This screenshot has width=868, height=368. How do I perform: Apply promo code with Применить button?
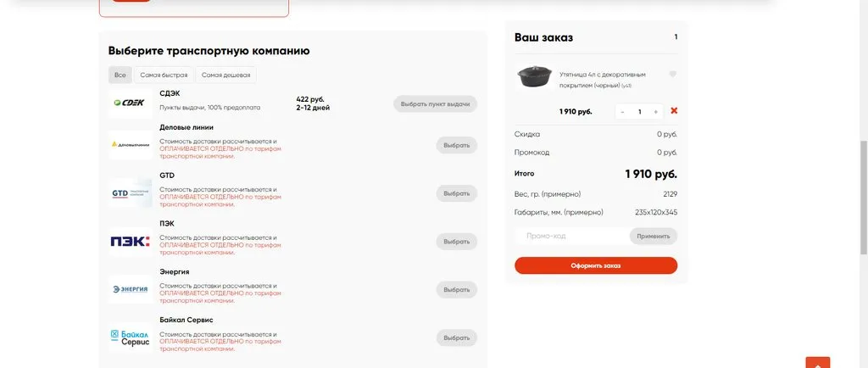pyautogui.click(x=653, y=237)
